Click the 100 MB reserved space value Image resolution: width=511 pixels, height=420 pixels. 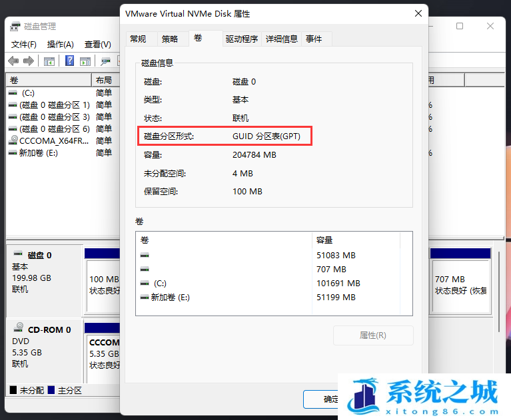tap(247, 192)
